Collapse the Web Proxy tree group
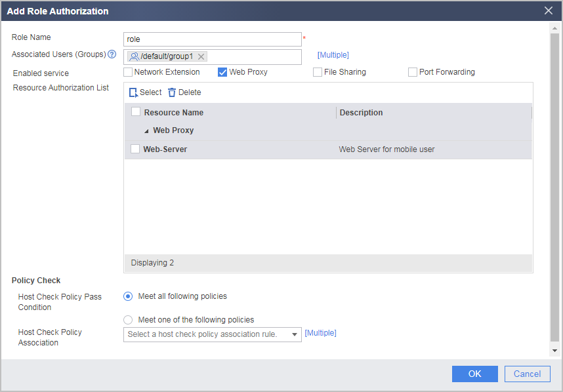This screenshot has height=392, width=563. click(146, 131)
